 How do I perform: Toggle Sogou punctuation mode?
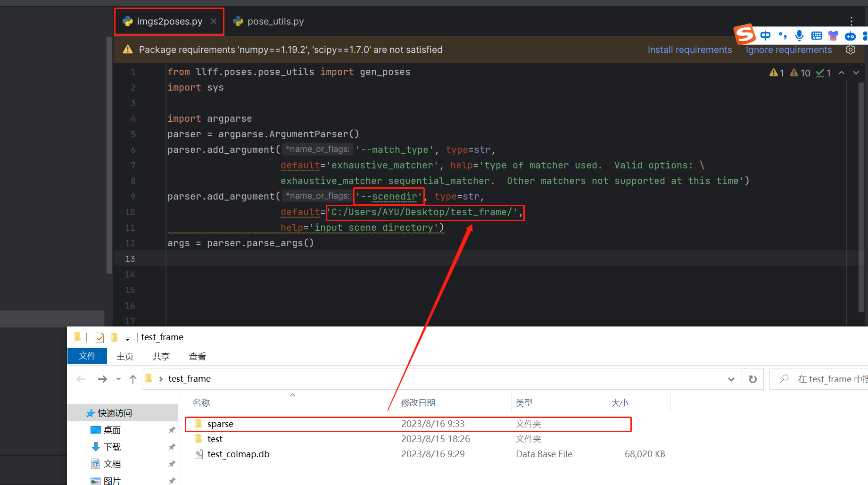pos(783,35)
